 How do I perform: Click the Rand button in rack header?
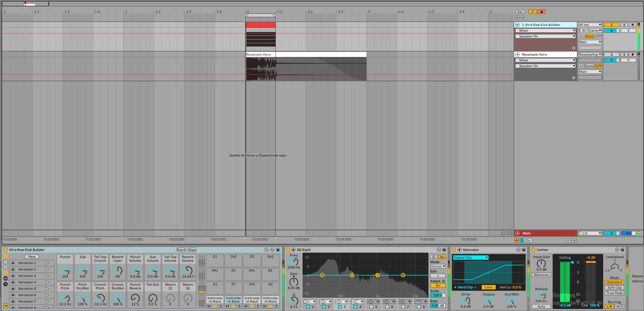tap(181, 250)
